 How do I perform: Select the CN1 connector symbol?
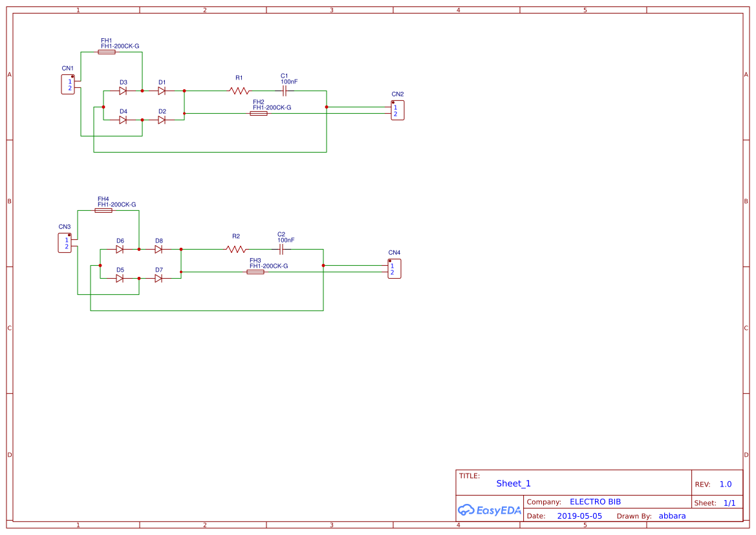(68, 85)
